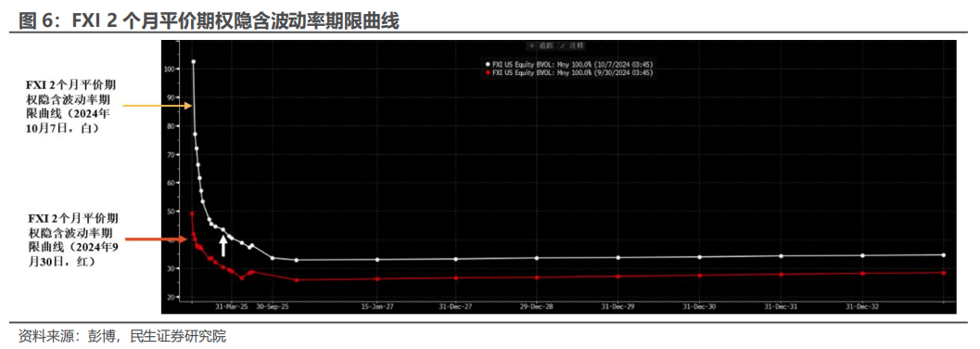Click the white upward arrow marker on chart
Image resolution: width=980 pixels, height=349 pixels.
click(x=223, y=246)
